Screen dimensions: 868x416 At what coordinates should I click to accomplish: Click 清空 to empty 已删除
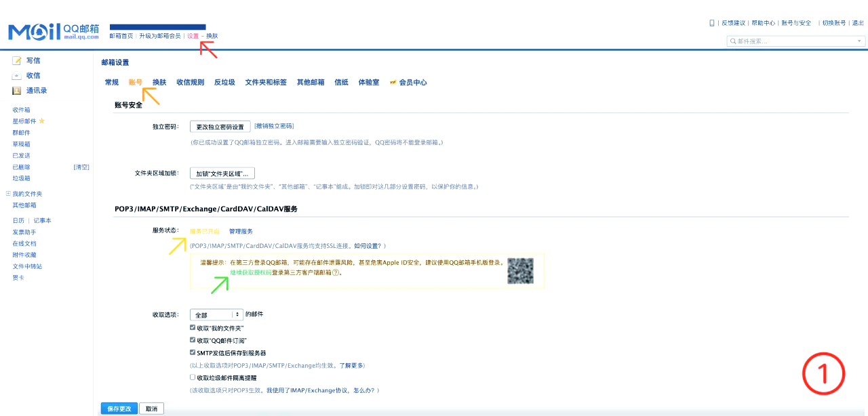coord(81,167)
